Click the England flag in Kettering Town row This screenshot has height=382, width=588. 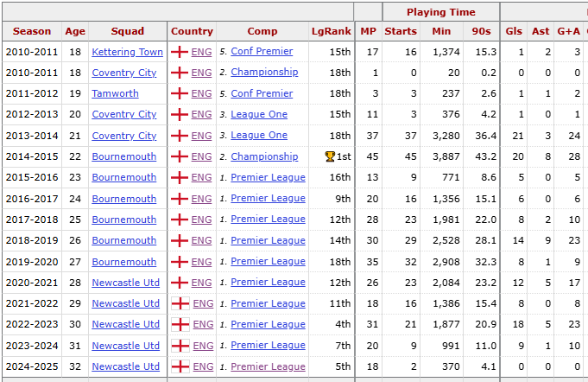pos(180,52)
